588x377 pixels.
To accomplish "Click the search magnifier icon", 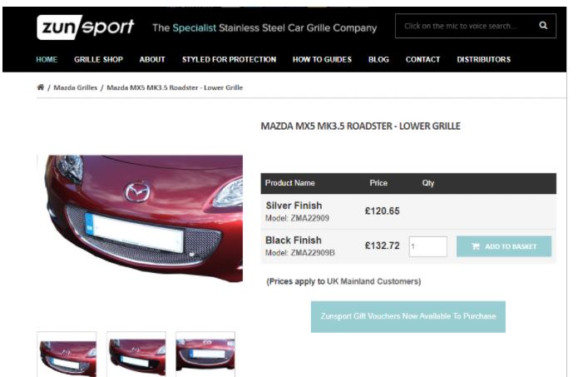I will (543, 26).
